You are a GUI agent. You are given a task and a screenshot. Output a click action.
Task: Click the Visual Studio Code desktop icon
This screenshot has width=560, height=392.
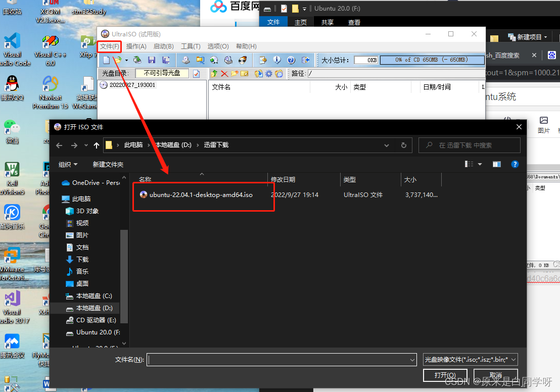click(x=13, y=50)
